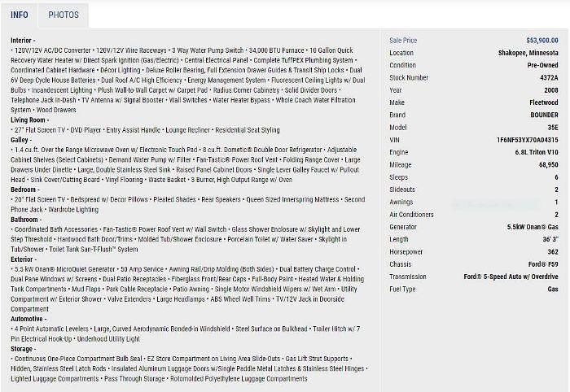
Task: Click the model value 35E
Action: coord(552,128)
